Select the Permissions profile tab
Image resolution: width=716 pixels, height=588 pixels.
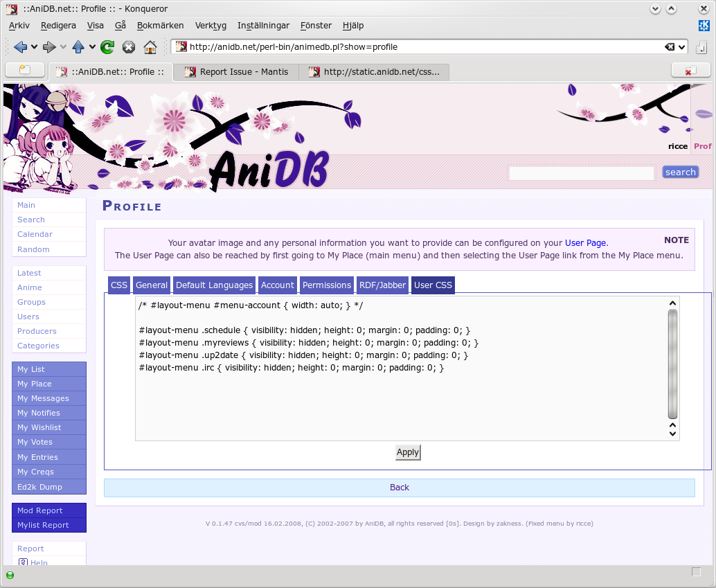pos(326,285)
